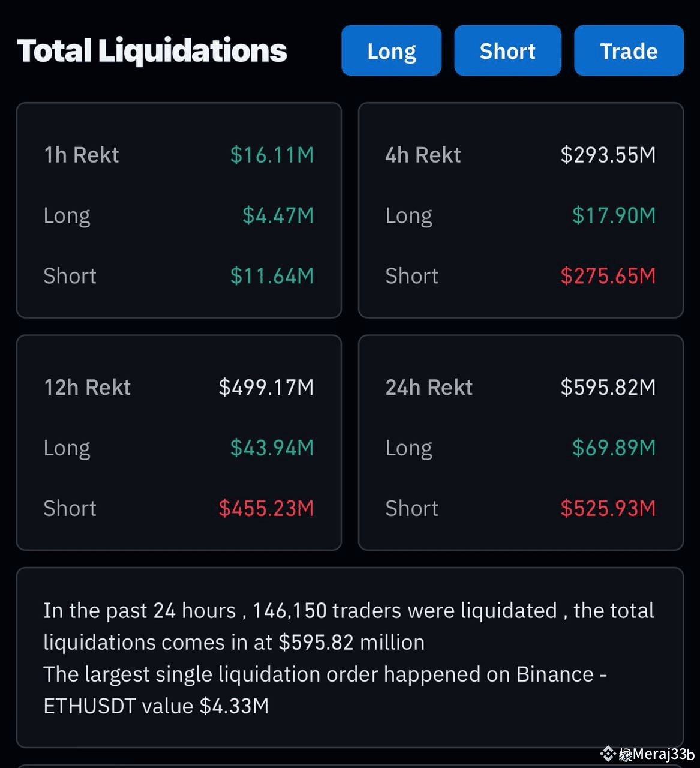This screenshot has width=700, height=768.
Task: Click the Short button
Action: point(507,50)
